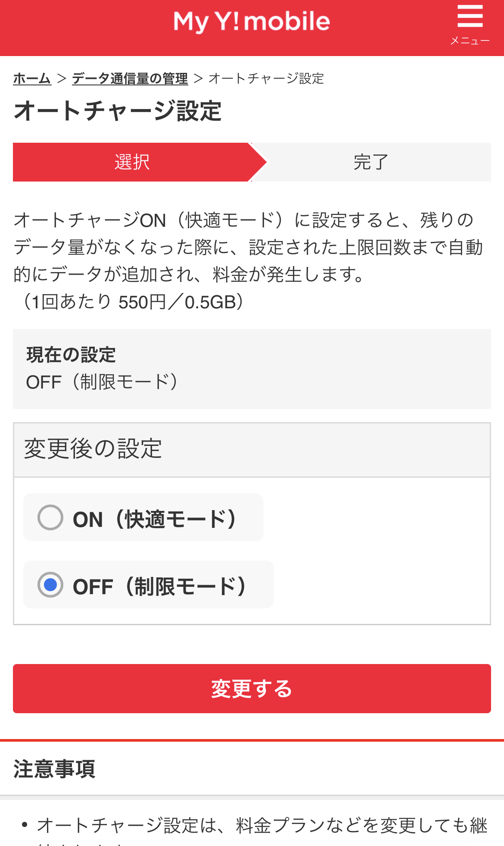Click the bold オートチャージ設定 page heading
Screen dimensions: 504x846
118,111
